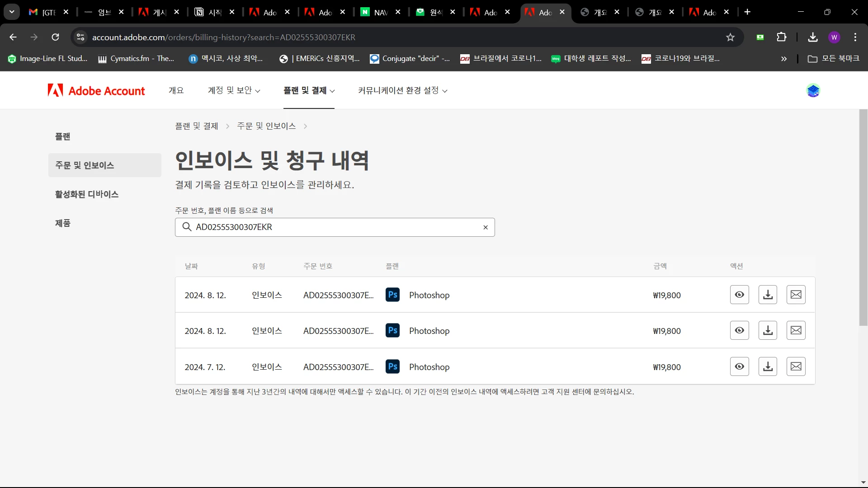Download the 2024. 7. 12. invoice
The height and width of the screenshot is (488, 868).
click(768, 366)
